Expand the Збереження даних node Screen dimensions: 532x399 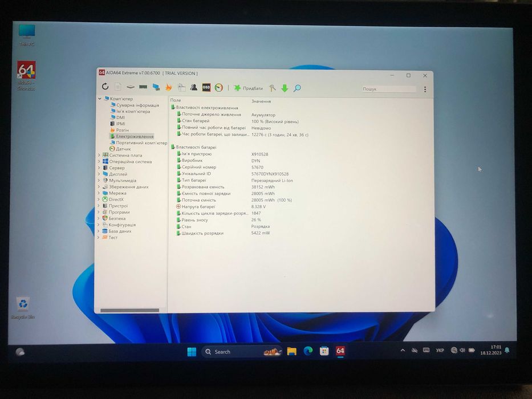coord(99,186)
